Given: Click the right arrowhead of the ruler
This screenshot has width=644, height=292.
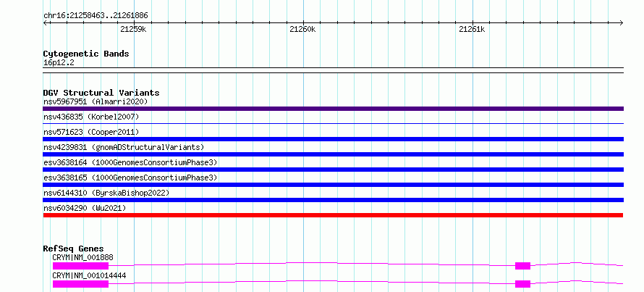Looking at the screenshot, I should (622, 22).
